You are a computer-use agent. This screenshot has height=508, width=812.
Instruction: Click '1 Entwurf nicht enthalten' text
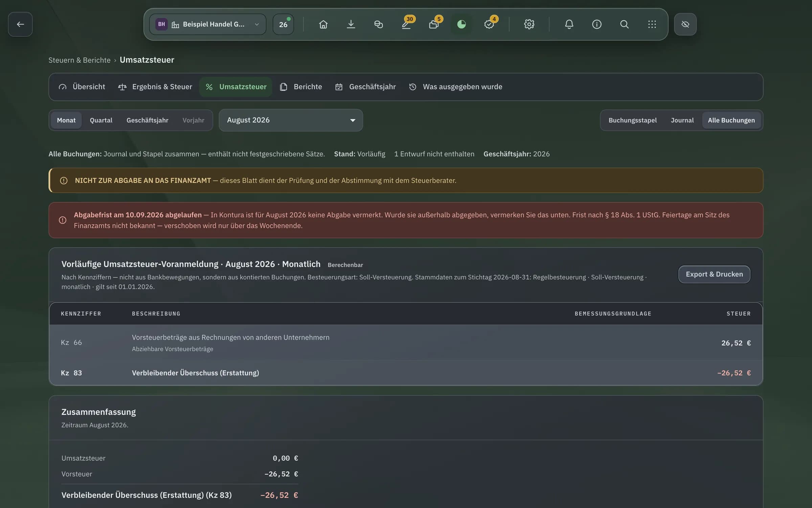[434, 154]
